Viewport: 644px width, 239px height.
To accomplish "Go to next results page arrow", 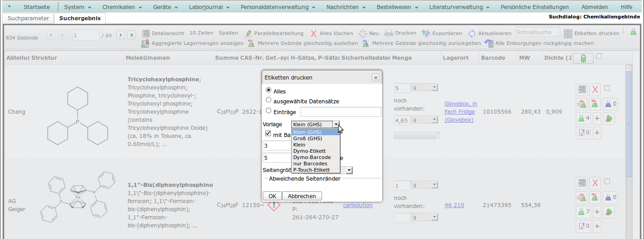I will 120,35.
